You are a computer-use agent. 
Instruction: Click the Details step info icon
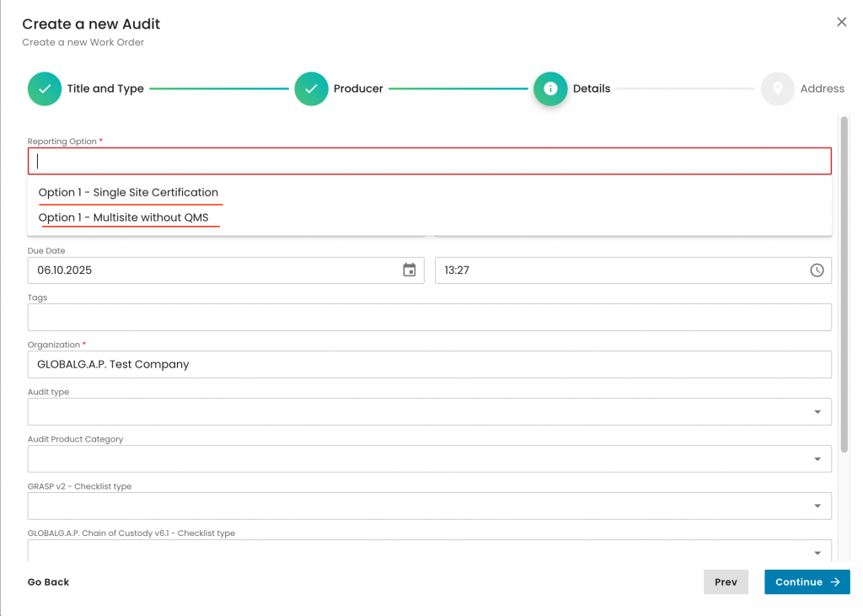[x=550, y=88]
